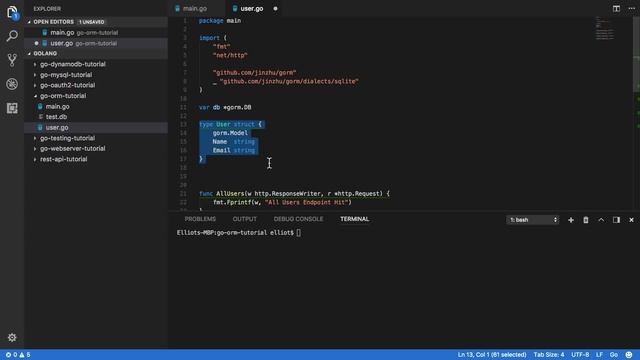Expand the go-oauth2-tutorial folder
The image size is (640, 360).
click(35, 85)
